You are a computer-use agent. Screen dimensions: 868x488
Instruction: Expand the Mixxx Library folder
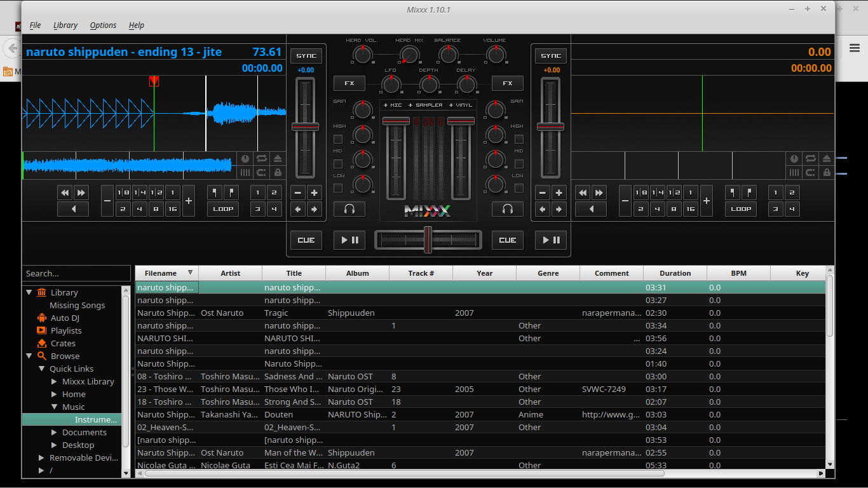(54, 381)
